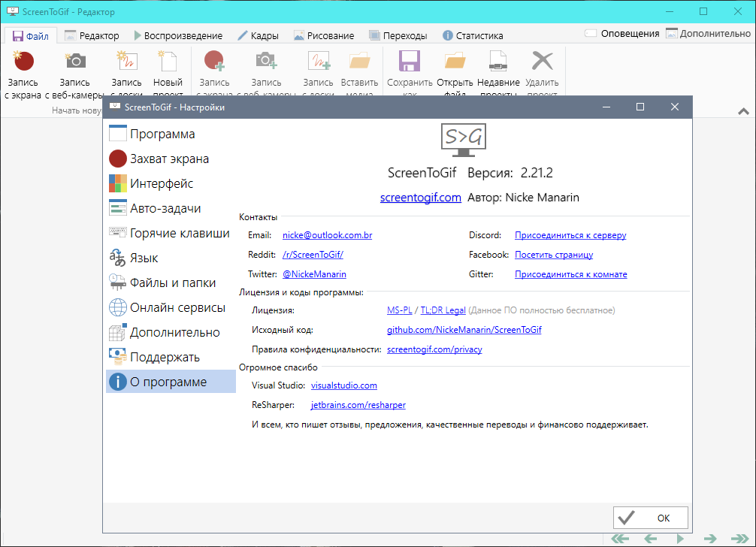Open the Files and folders settings
This screenshot has width=756, height=547.
click(x=172, y=283)
